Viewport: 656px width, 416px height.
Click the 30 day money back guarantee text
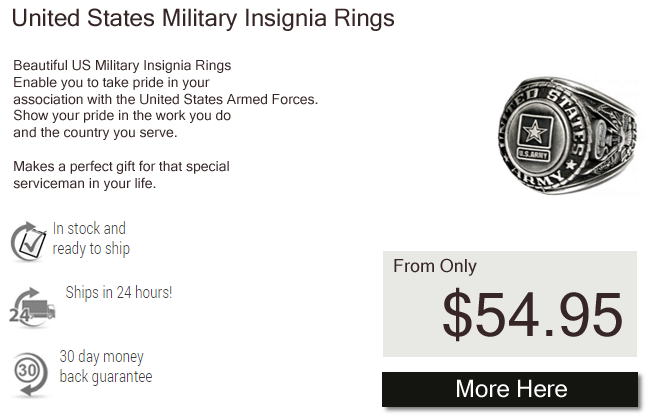pos(106,367)
